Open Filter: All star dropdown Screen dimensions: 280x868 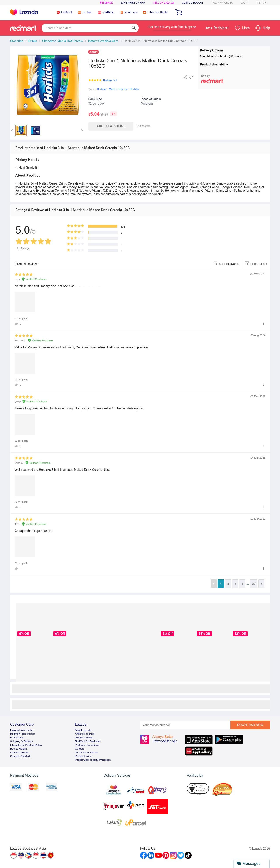pos(256,263)
